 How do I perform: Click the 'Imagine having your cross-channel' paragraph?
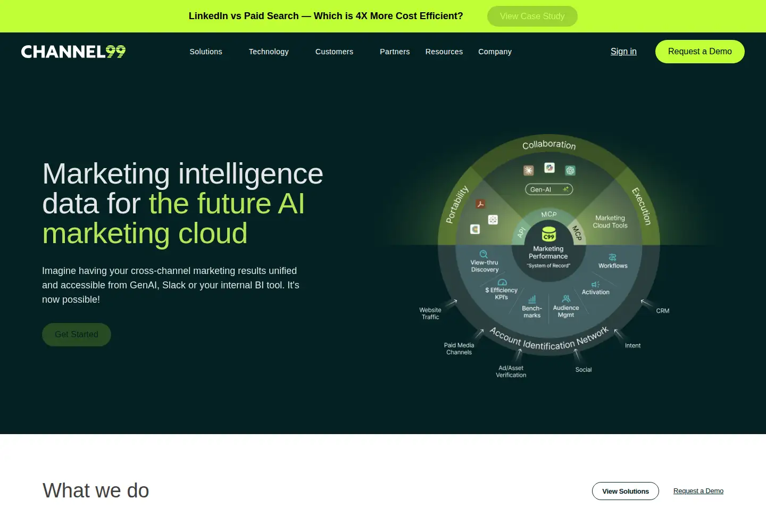click(171, 285)
